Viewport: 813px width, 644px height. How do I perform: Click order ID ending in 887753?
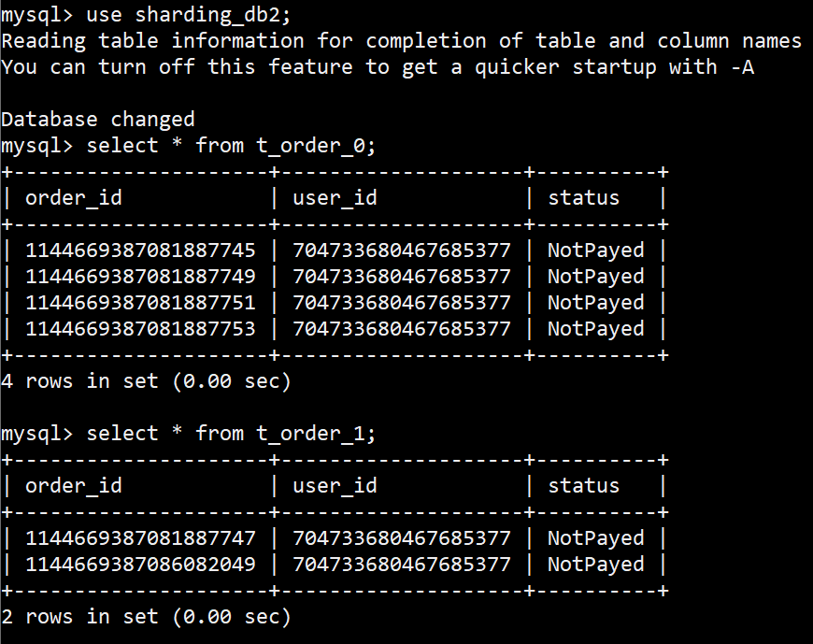(140, 329)
